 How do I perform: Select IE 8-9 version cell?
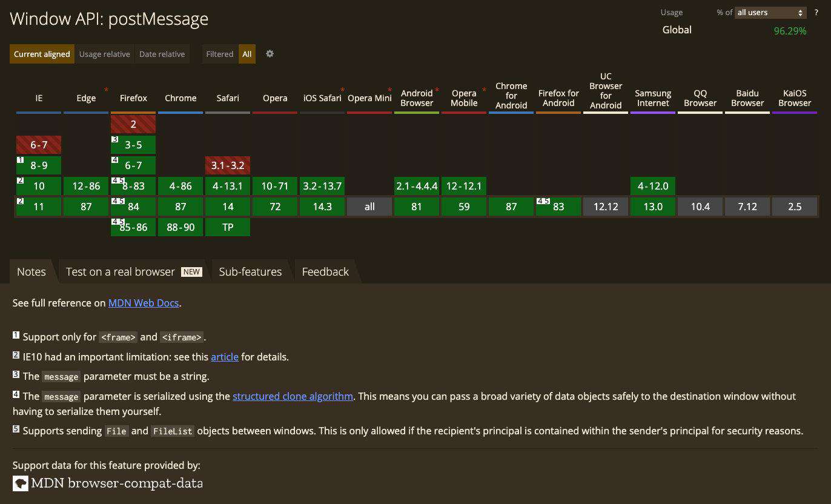click(x=39, y=165)
